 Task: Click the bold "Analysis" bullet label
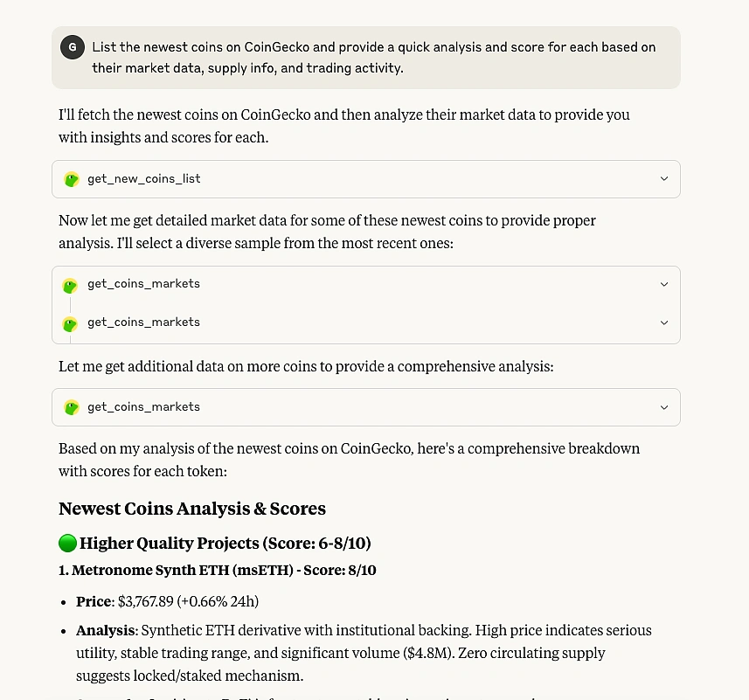click(105, 630)
